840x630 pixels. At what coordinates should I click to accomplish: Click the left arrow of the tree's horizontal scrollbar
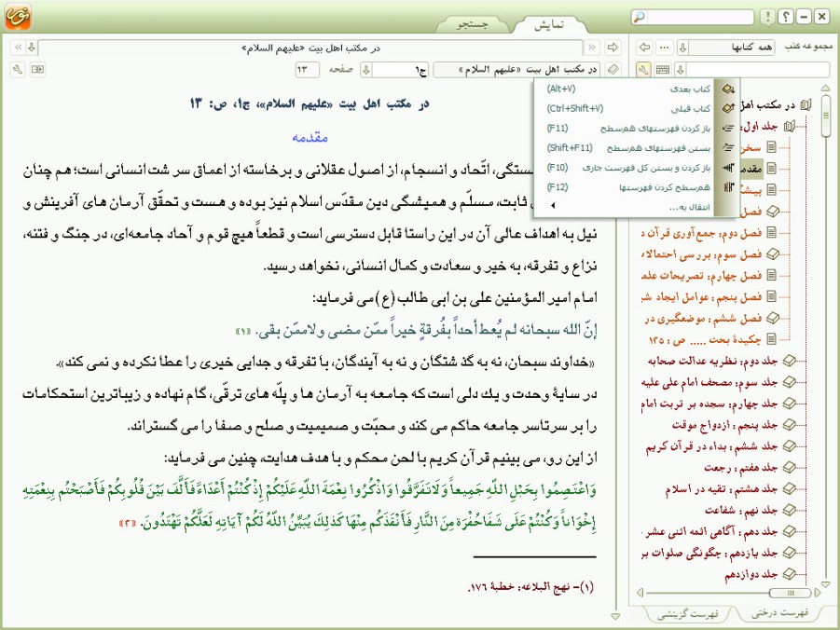(640, 593)
